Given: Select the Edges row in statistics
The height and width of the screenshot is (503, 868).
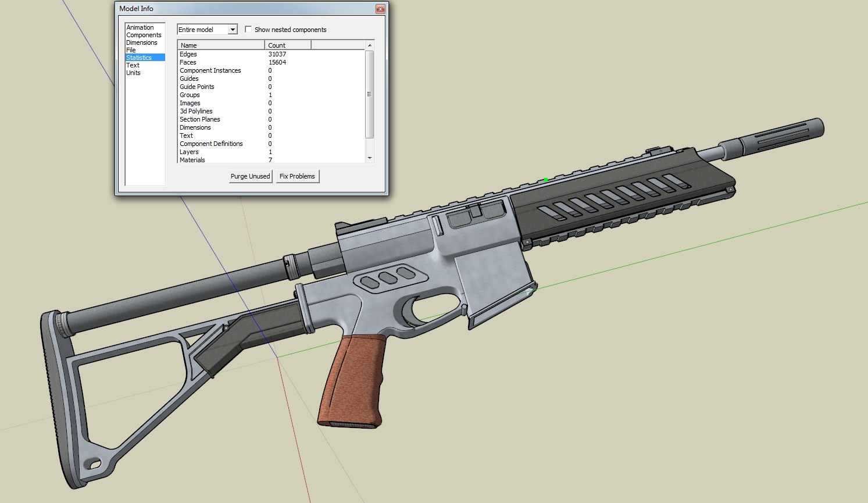Looking at the screenshot, I should click(272, 54).
